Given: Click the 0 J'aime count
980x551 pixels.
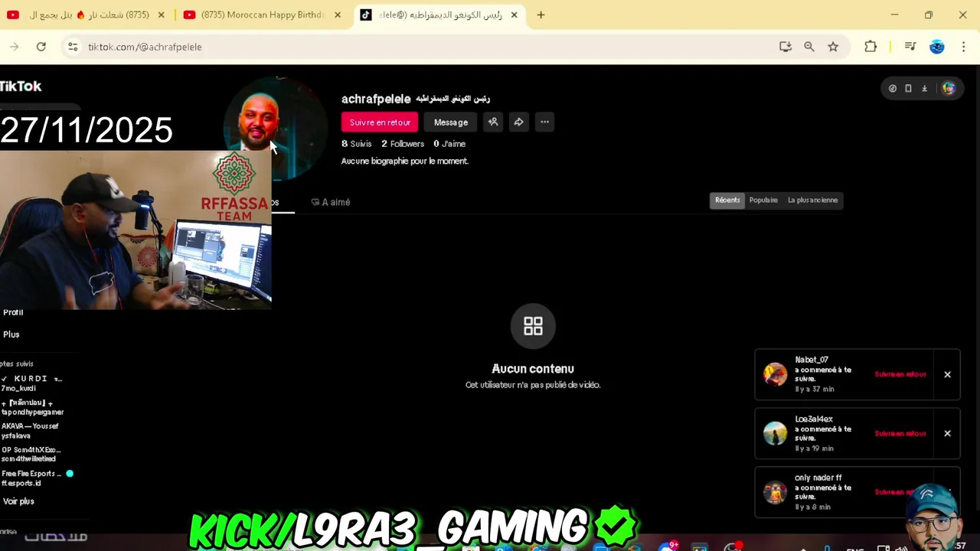Looking at the screenshot, I should (x=449, y=144).
